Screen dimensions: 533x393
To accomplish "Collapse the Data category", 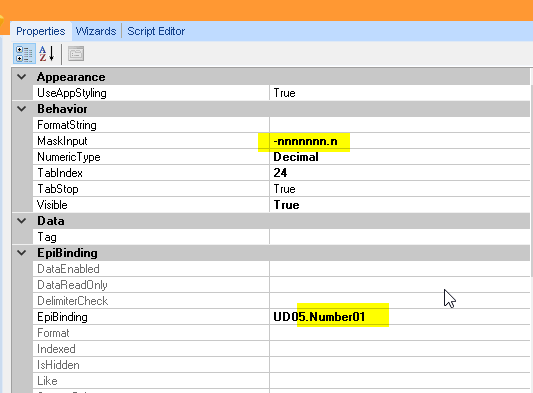I will 22,221.
